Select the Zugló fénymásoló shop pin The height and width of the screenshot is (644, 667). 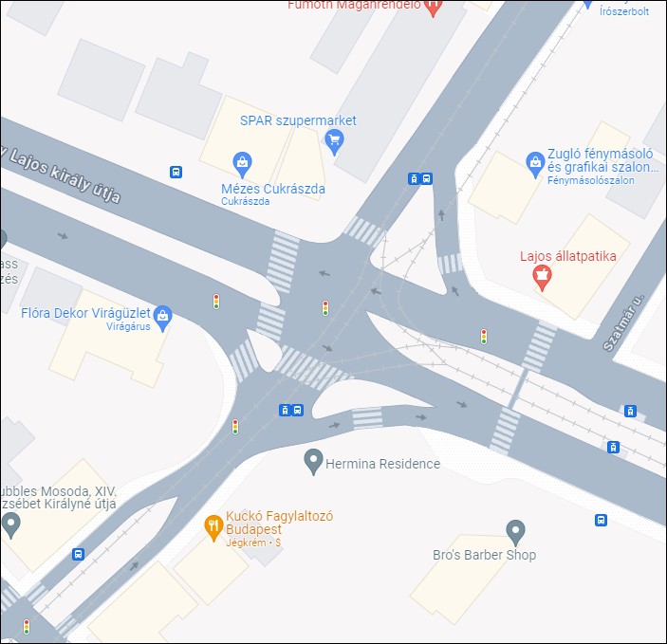pyautogui.click(x=535, y=165)
